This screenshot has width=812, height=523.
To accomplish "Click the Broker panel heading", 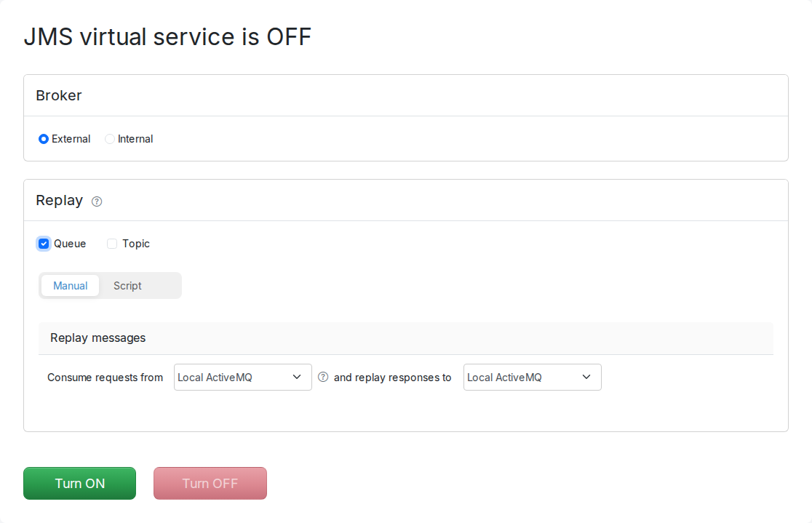I will pyautogui.click(x=58, y=95).
